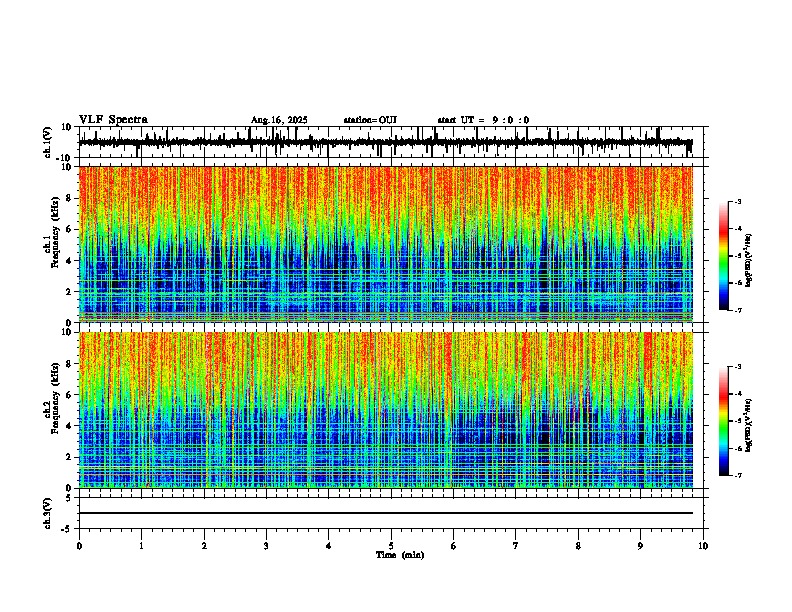Click inside the ch.1 spectrogram panel
792x612 pixels.
click(386, 244)
